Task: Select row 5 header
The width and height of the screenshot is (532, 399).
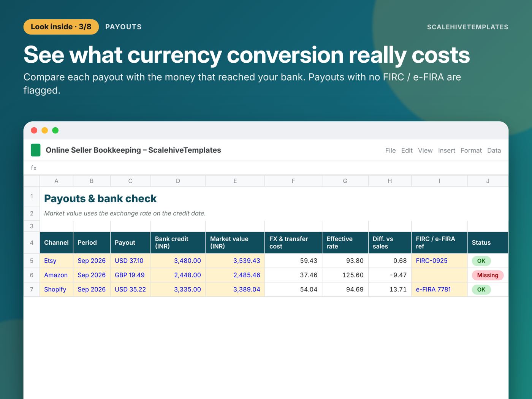Action: 32,261
